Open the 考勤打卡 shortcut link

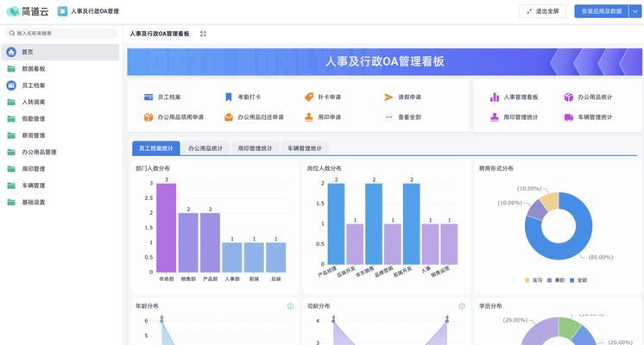[x=249, y=97]
